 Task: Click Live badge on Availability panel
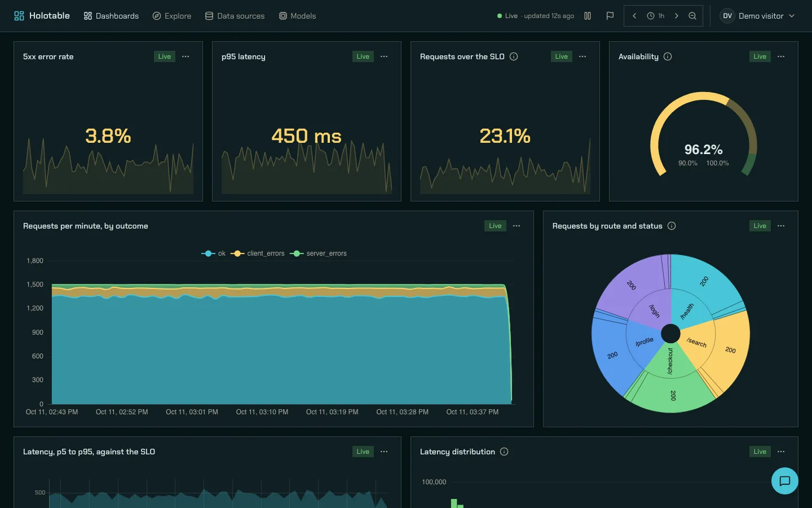pos(760,56)
